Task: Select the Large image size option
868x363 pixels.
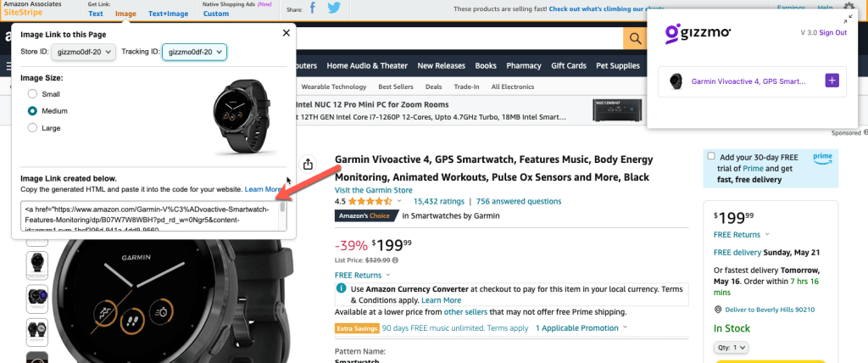Action: click(x=33, y=127)
